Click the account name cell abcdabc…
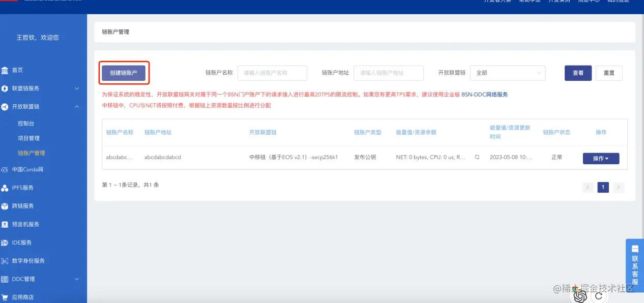Screen dimensions: 644x303 point(120,158)
